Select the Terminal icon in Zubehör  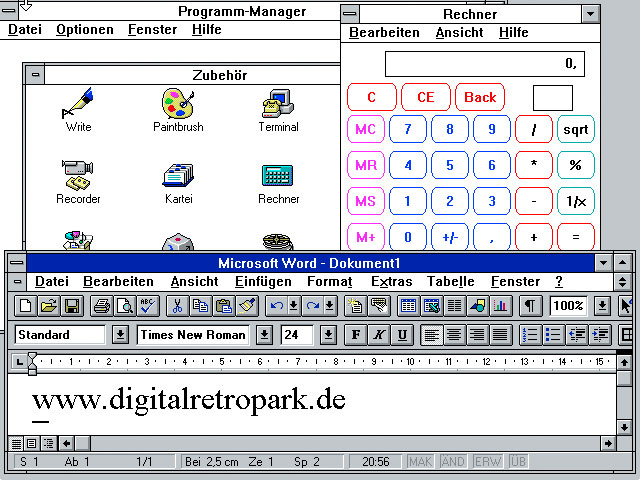click(x=278, y=110)
